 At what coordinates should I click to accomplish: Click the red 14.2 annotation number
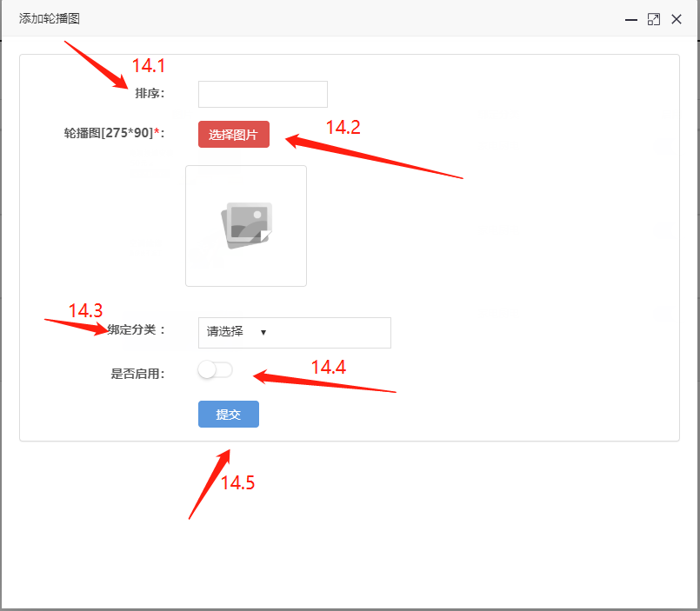[343, 127]
